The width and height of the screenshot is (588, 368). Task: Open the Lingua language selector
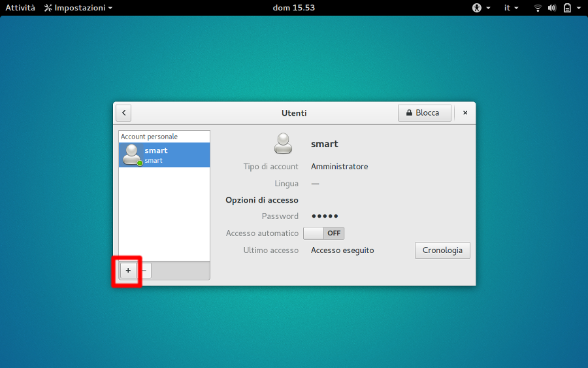coord(315,184)
